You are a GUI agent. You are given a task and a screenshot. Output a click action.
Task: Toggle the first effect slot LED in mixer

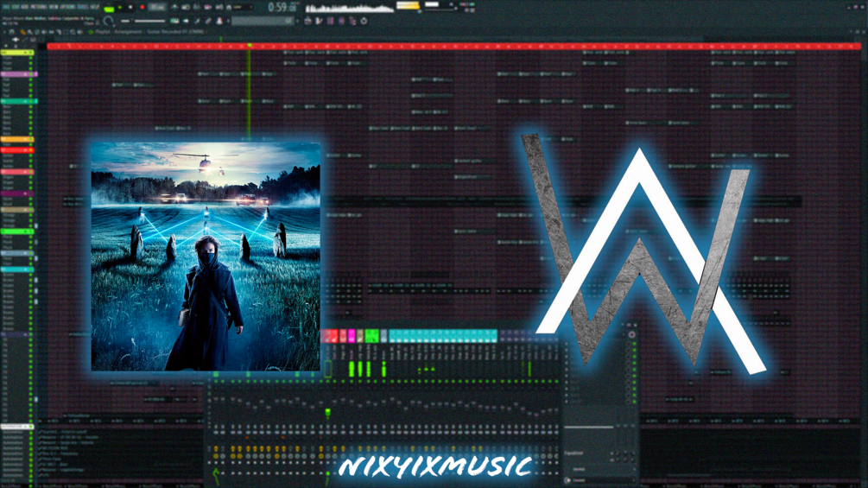tap(634, 344)
